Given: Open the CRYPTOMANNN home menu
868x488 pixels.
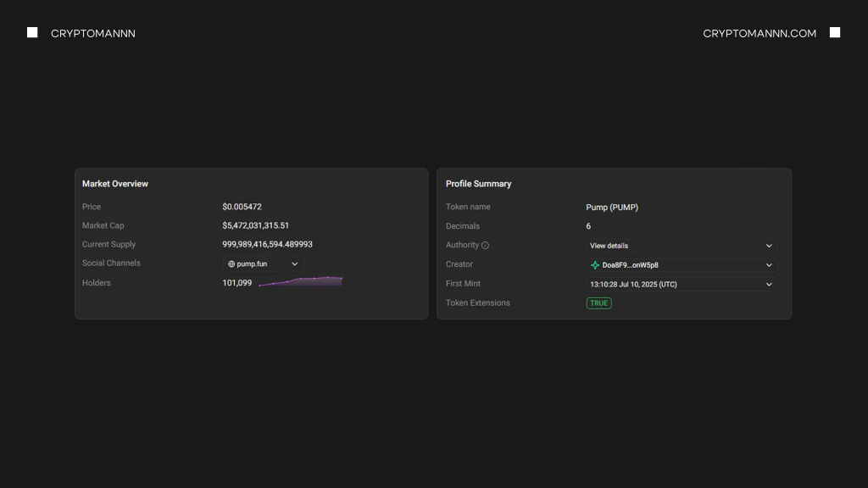Looking at the screenshot, I should 92,32.
